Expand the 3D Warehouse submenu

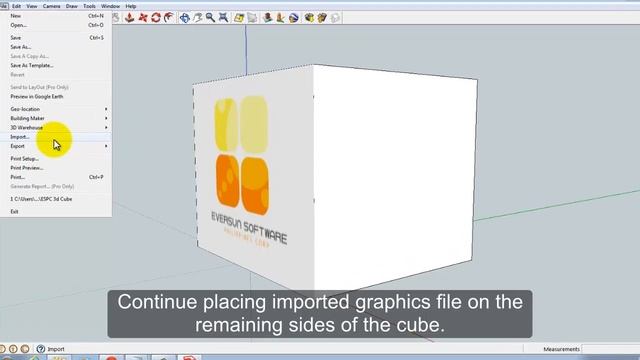pos(56,128)
